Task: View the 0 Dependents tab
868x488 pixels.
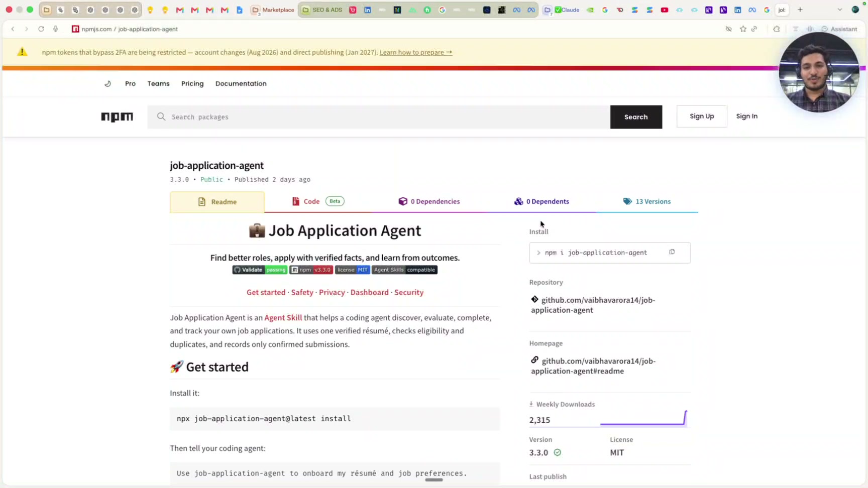Action: pos(541,201)
